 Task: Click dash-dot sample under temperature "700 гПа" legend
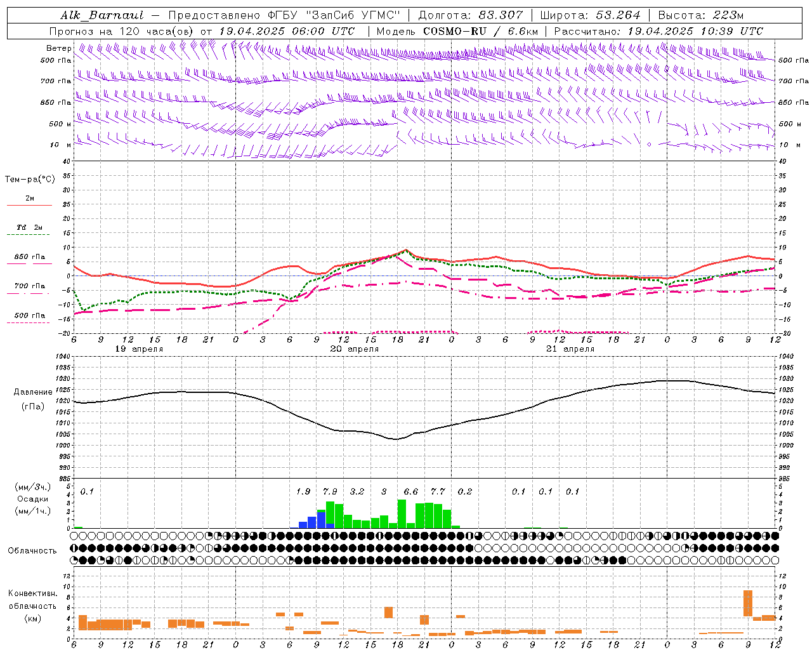pyautogui.click(x=29, y=293)
